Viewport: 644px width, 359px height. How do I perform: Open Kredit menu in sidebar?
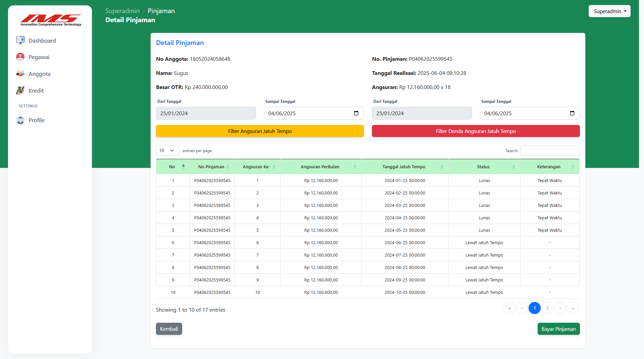pyautogui.click(x=36, y=90)
